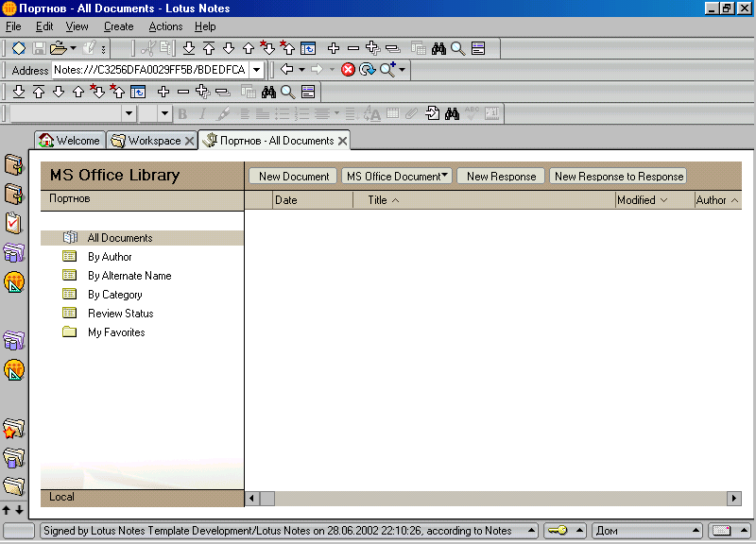756x544 pixels.
Task: Click the mail bookmark icon at top of sidebar
Action: (x=13, y=164)
